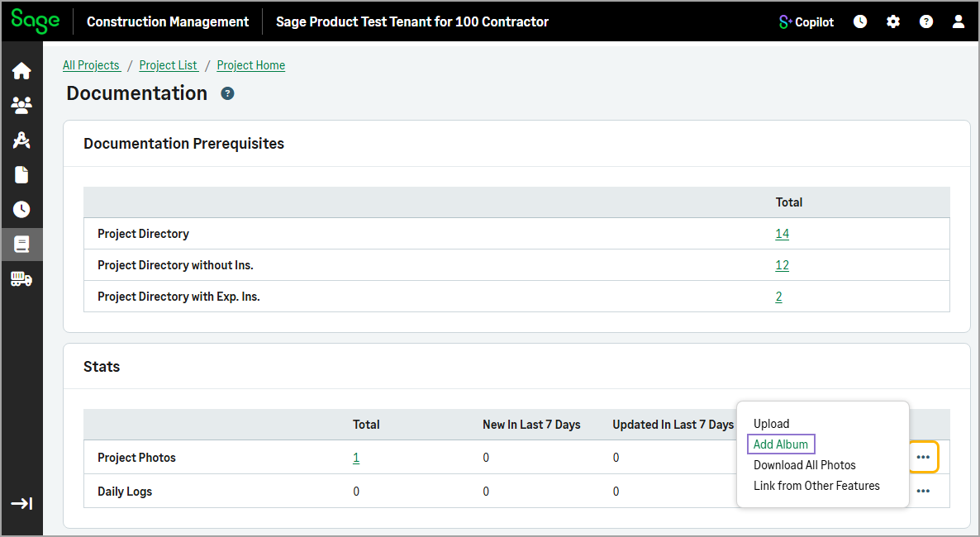This screenshot has width=980, height=537.
Task: Open Project Photos three-dot menu
Action: [923, 458]
